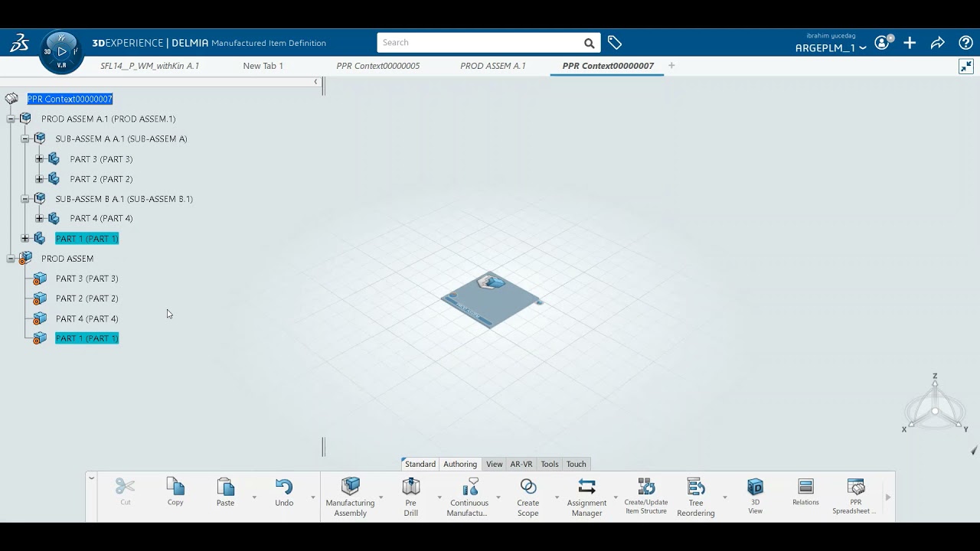This screenshot has height=551, width=980.
Task: Expand PART 3 under SUB-ASSEM A
Action: coord(39,159)
